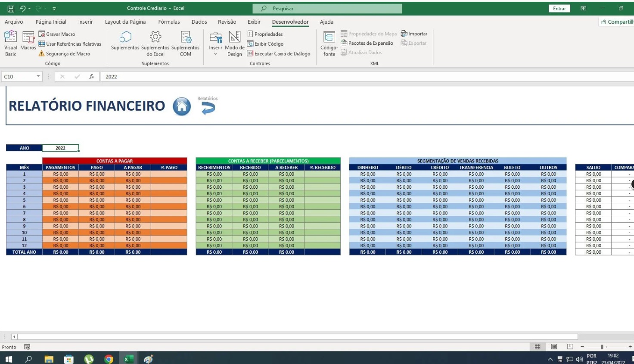
Task: Click the Relatórios back arrow icon
Action: 208,108
